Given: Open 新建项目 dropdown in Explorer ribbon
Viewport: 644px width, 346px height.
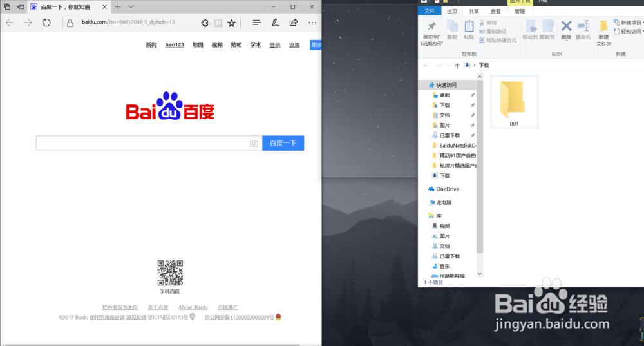Looking at the screenshot, I should (628, 23).
